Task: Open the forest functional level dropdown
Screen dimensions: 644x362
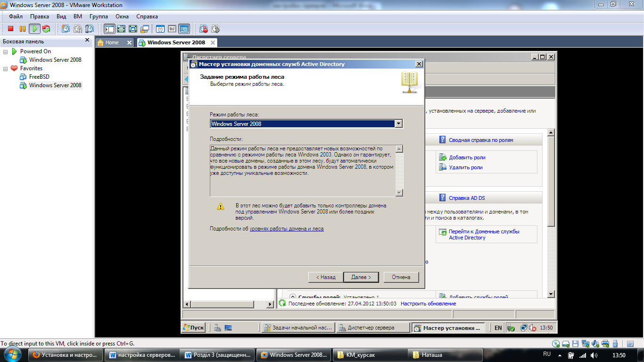Action: [x=398, y=123]
